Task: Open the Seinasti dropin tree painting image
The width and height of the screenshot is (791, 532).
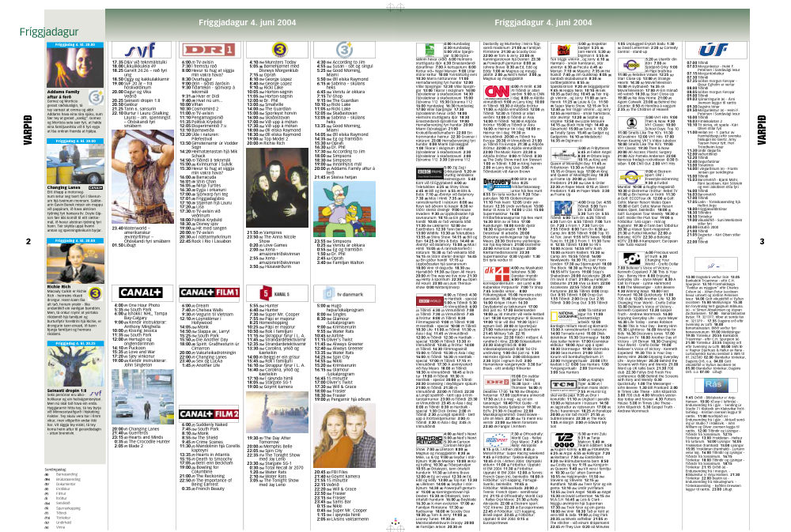Action: point(75,367)
